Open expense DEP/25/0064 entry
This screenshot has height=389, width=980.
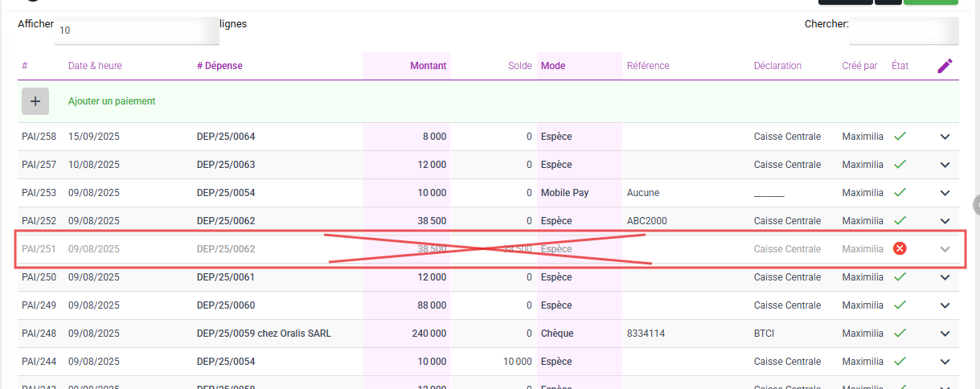[226, 137]
